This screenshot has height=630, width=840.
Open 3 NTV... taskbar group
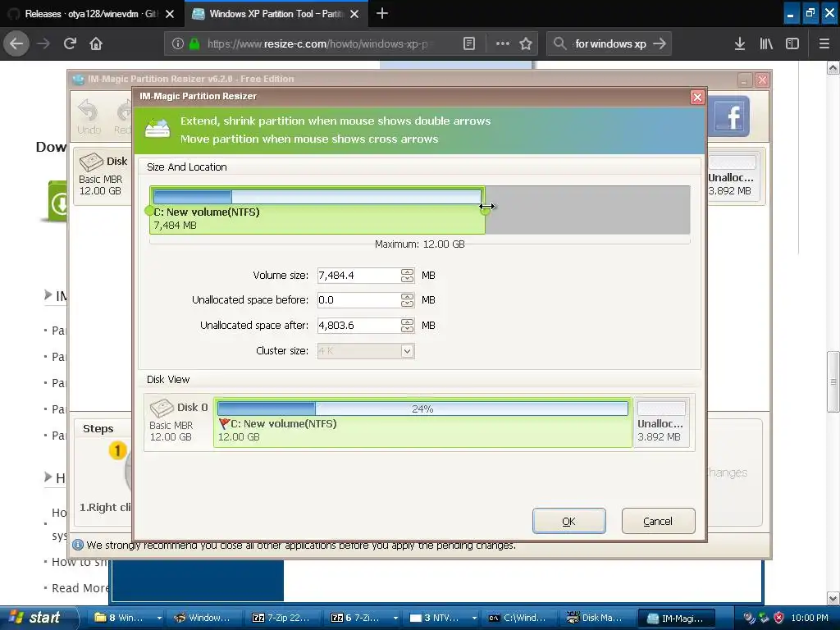(x=442, y=618)
